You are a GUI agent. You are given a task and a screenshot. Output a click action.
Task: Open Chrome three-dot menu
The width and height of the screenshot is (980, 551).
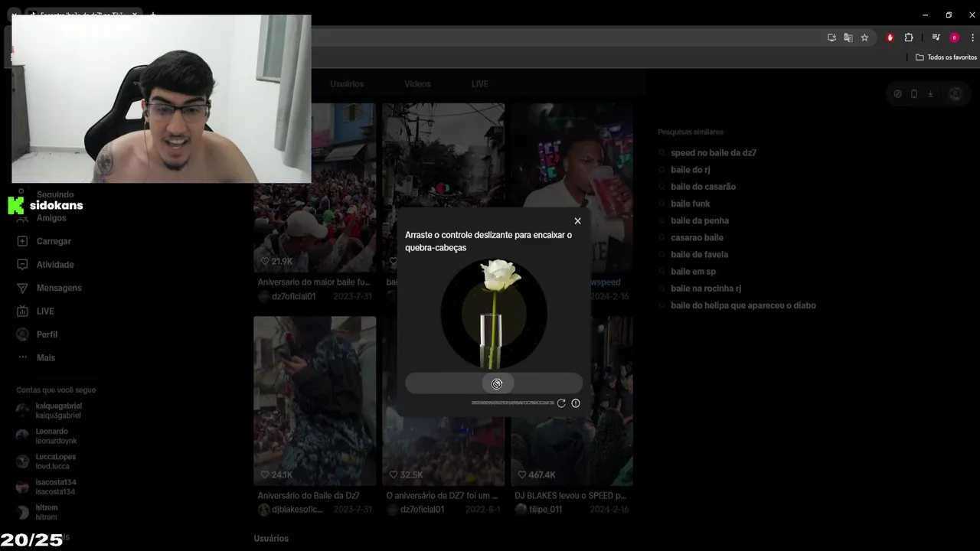pos(972,37)
